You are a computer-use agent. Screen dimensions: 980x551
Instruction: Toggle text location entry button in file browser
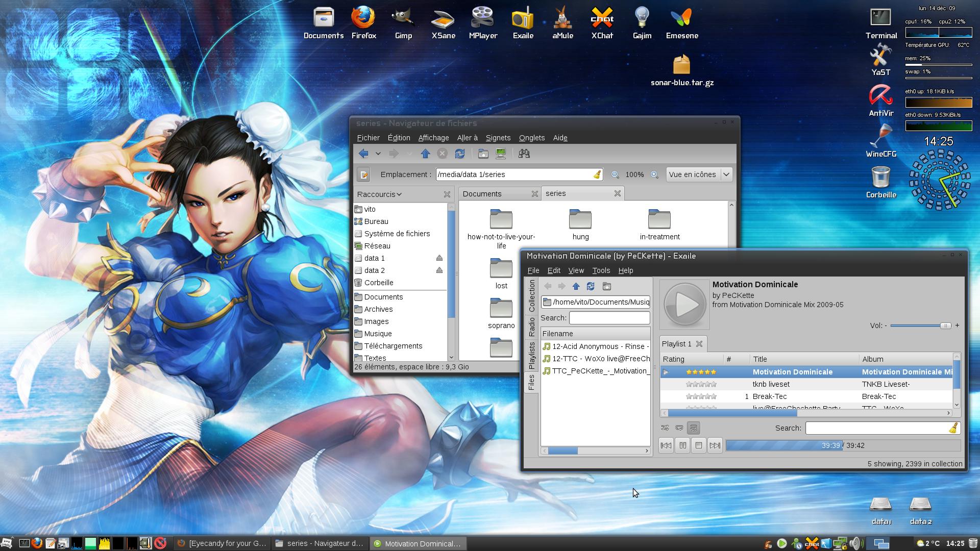[x=363, y=174]
